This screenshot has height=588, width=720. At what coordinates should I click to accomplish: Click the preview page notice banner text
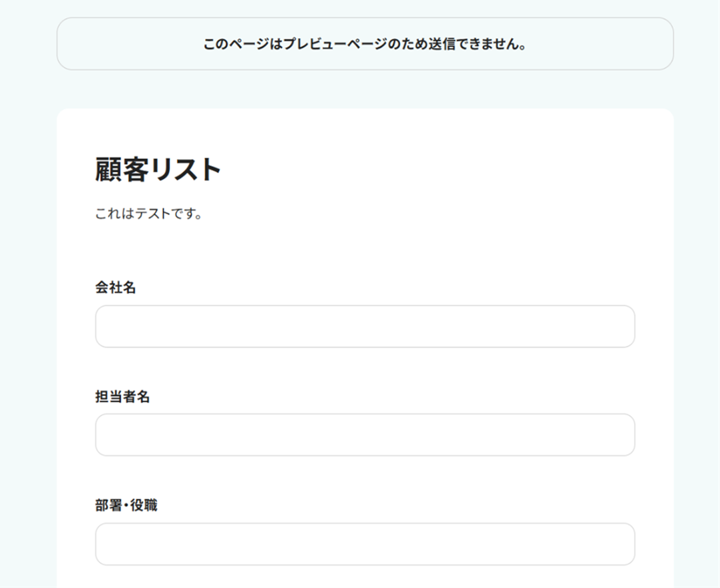point(365,44)
